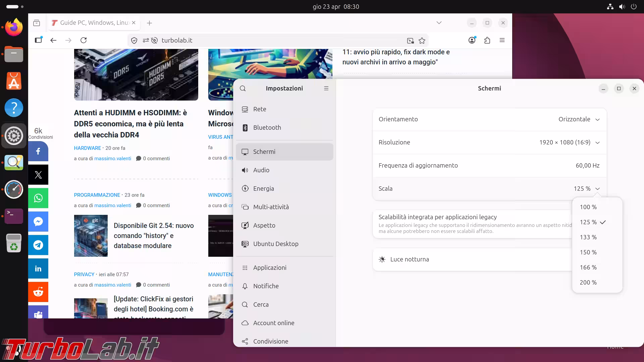Pick the 200 % scale option
Viewport: 644px width, 362px height.
(588, 283)
